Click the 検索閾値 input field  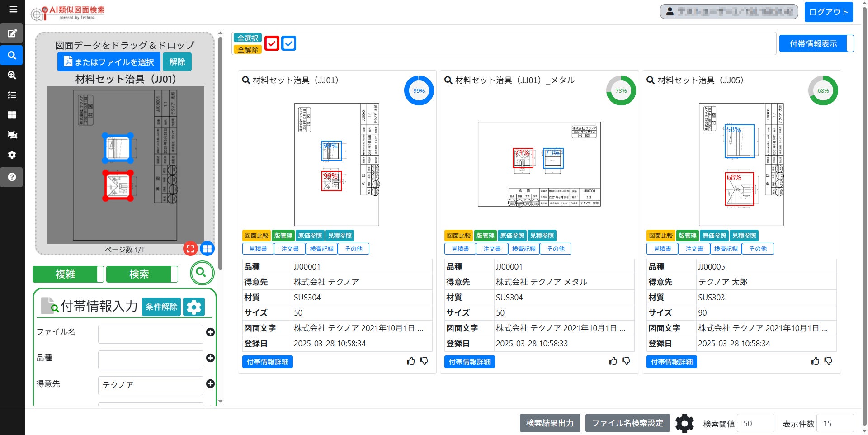tap(755, 424)
